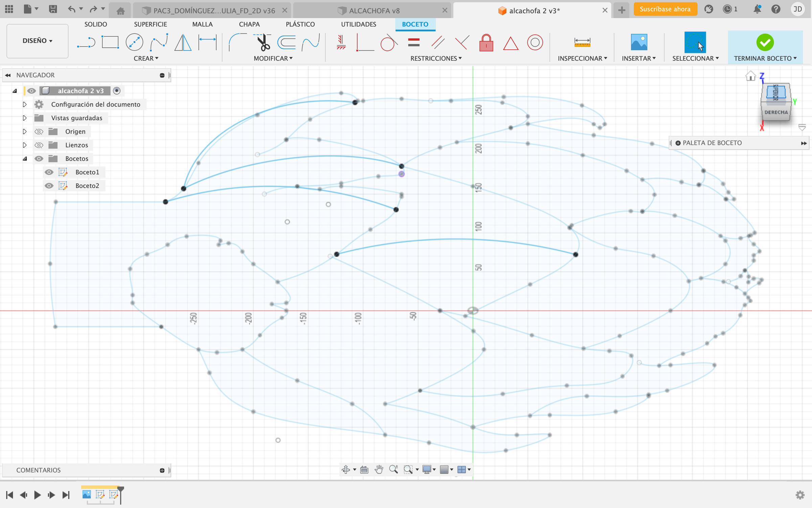Click TERMINAR BOCETO button
This screenshot has height=508, width=812.
click(765, 47)
